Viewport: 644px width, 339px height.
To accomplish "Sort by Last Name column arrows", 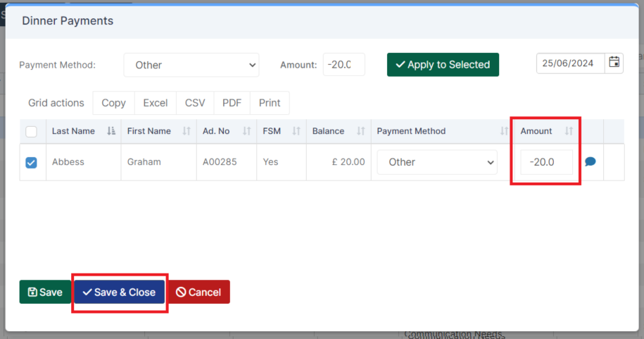I will 111,131.
